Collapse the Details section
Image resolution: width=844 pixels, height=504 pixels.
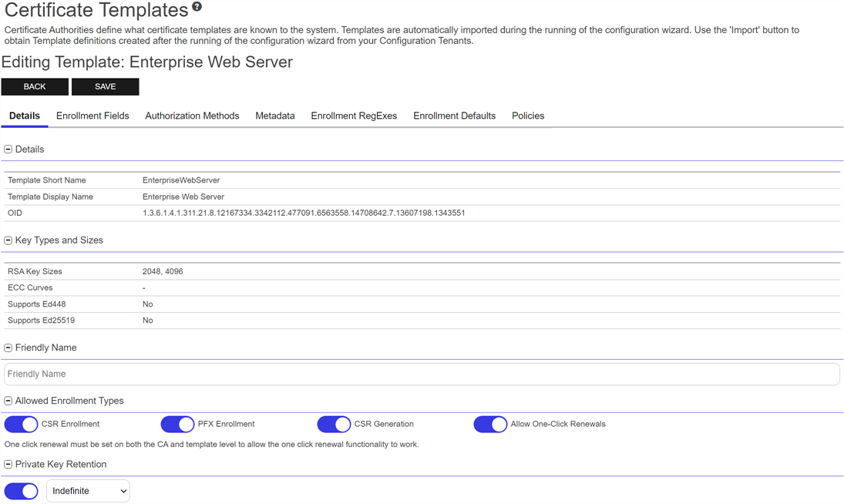[x=8, y=150]
